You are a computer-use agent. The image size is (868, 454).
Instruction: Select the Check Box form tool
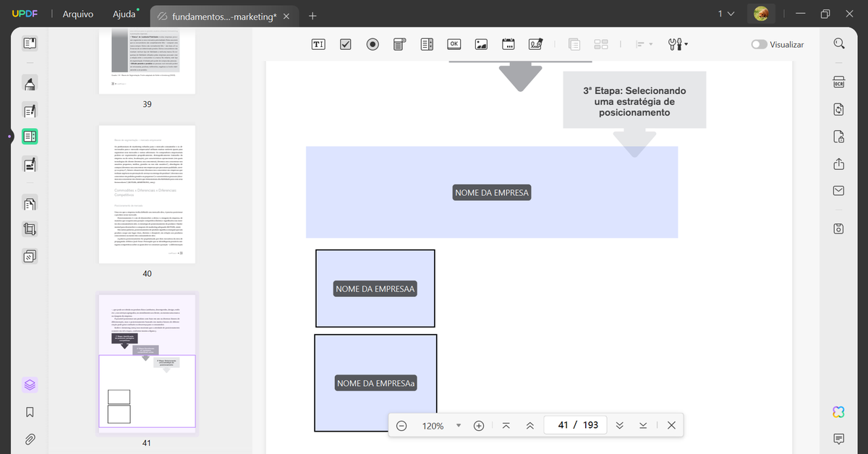point(346,44)
